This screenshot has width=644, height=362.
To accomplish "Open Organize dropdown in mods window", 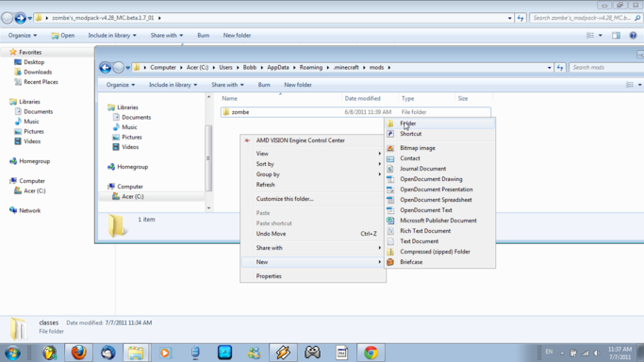I will [121, 85].
